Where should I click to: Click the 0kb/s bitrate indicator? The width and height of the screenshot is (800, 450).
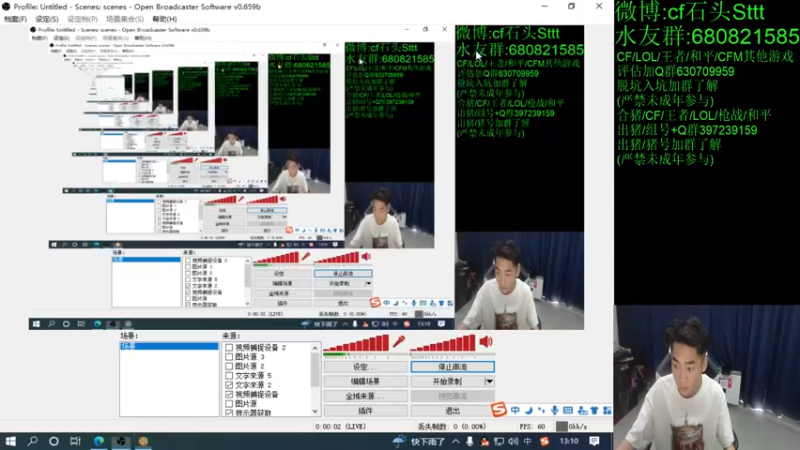pyautogui.click(x=571, y=427)
